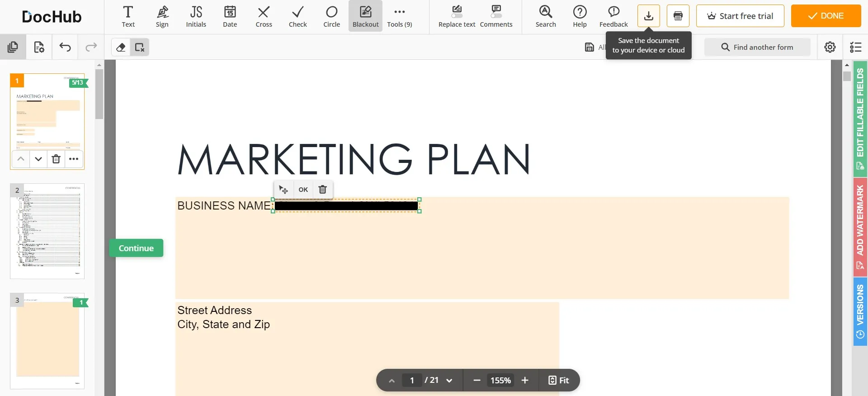The width and height of the screenshot is (868, 396).
Task: Click the download document icon
Action: coord(648,16)
